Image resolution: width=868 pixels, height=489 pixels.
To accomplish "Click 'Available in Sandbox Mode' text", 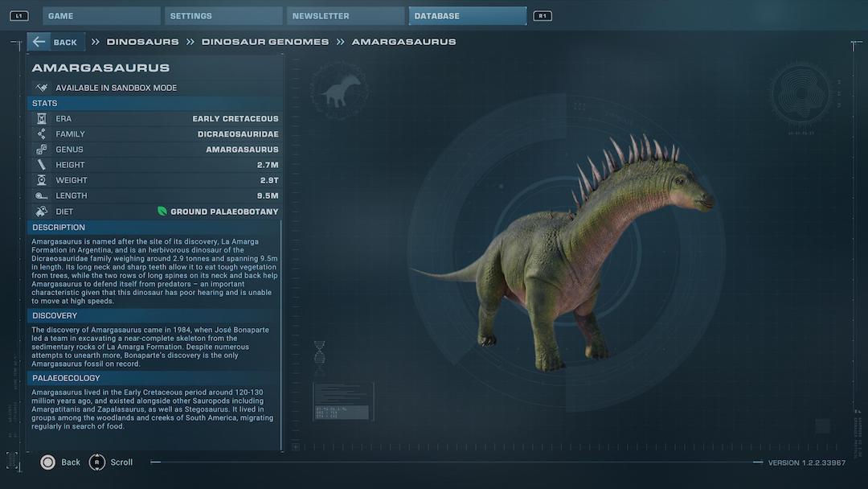I will 117,88.
